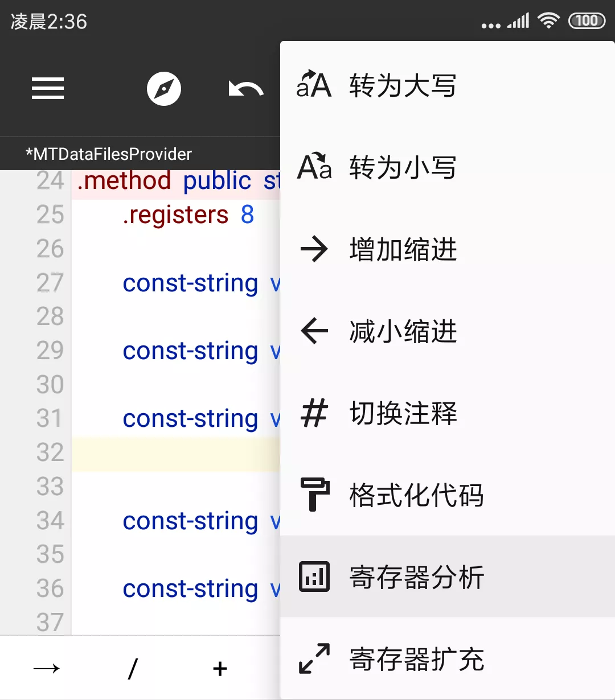
Task: Click the right arrow indent icon
Action: pyautogui.click(x=314, y=249)
